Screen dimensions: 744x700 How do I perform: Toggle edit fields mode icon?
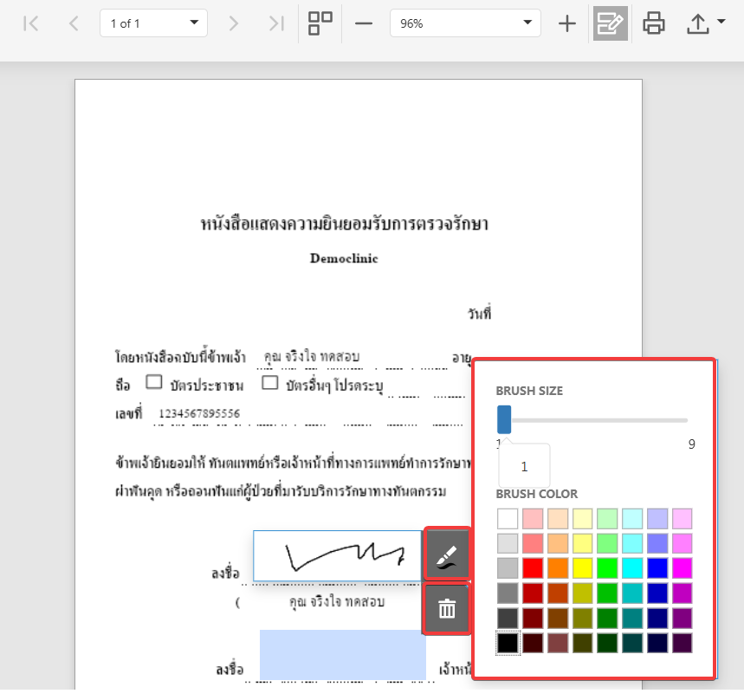[x=611, y=23]
